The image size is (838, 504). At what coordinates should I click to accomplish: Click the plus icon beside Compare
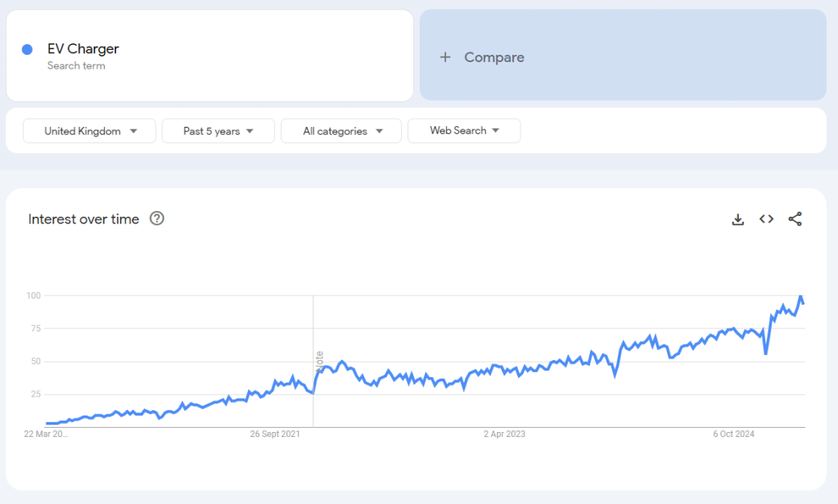[445, 57]
